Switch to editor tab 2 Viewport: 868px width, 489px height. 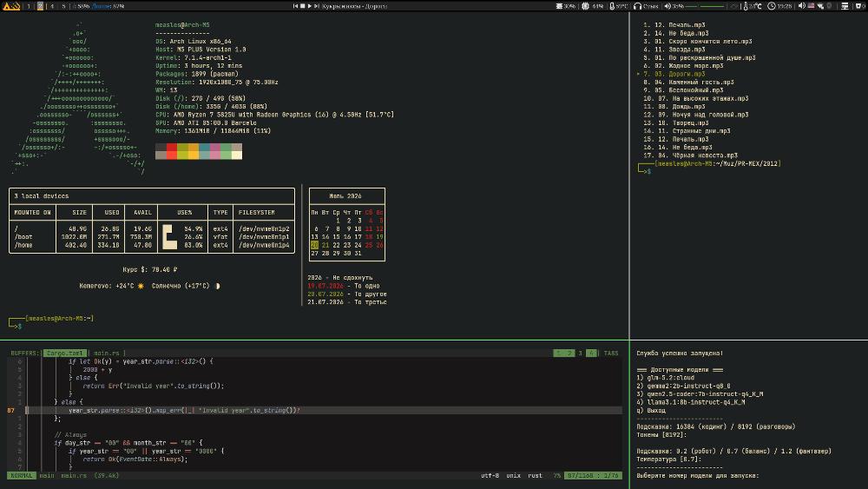coord(569,353)
